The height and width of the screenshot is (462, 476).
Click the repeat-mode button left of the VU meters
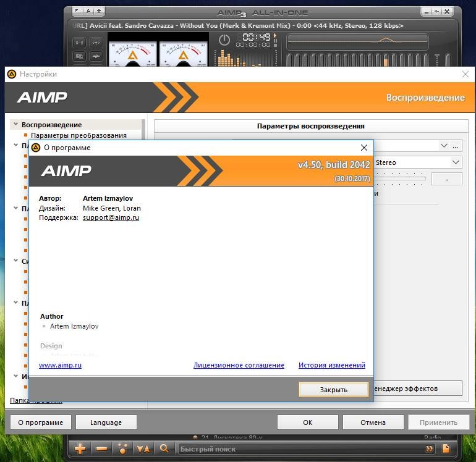coord(79,43)
